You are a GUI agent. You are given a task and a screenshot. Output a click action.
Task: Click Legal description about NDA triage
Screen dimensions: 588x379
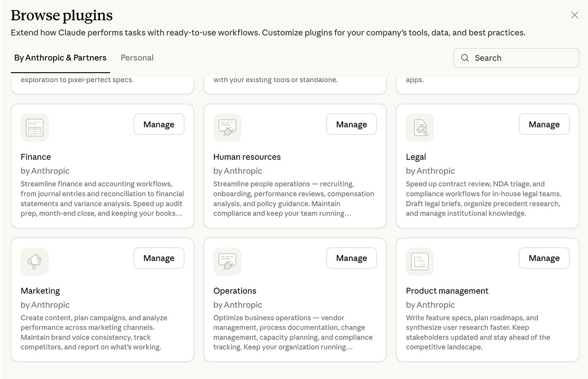(x=483, y=199)
